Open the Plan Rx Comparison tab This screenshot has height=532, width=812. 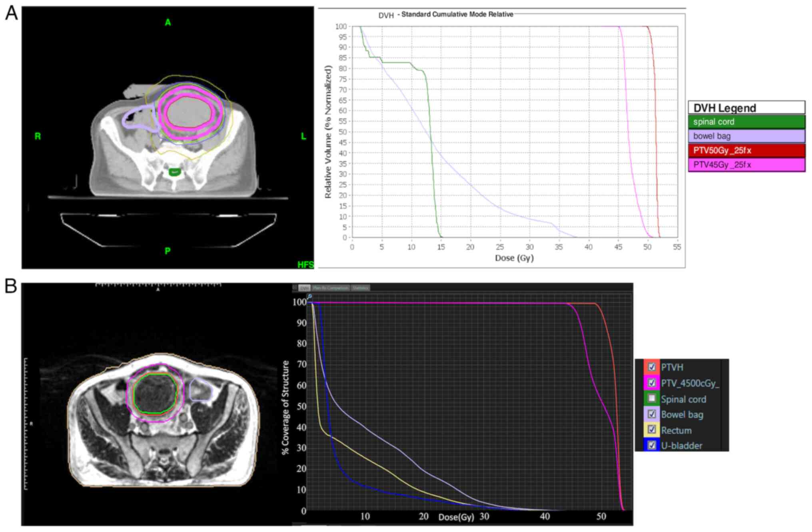click(330, 288)
